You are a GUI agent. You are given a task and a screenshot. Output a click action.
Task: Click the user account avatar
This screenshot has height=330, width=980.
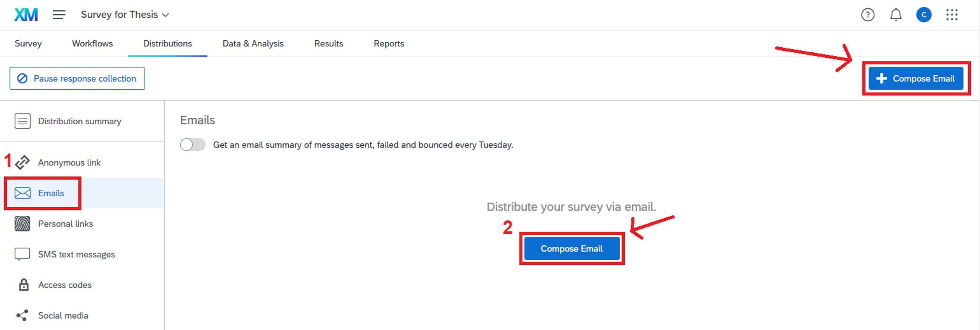924,15
